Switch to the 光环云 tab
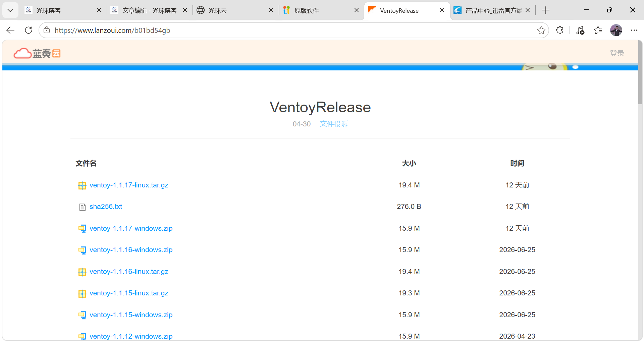The image size is (644, 342). point(235,10)
